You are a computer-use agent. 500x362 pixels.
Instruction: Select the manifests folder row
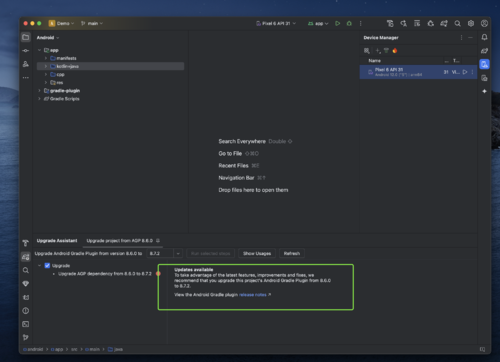(110, 58)
